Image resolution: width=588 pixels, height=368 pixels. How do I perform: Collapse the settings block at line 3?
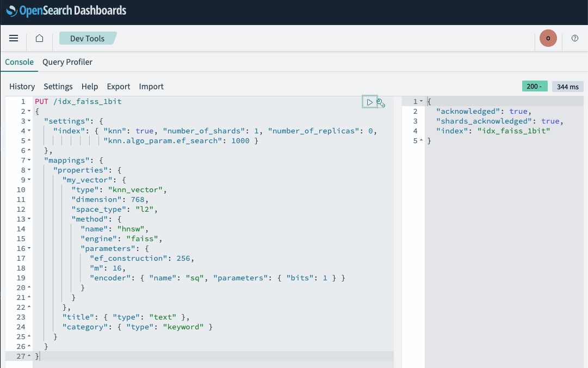tap(29, 121)
